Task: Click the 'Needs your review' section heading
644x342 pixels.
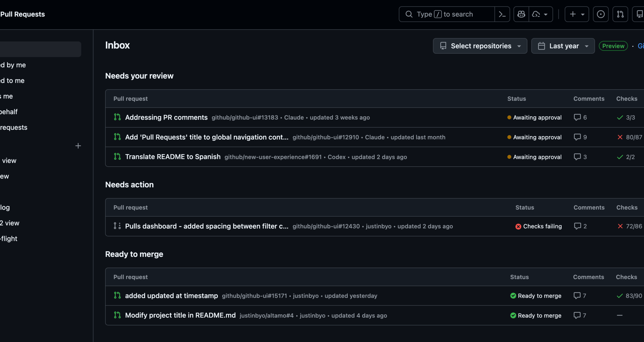Action: pyautogui.click(x=139, y=76)
